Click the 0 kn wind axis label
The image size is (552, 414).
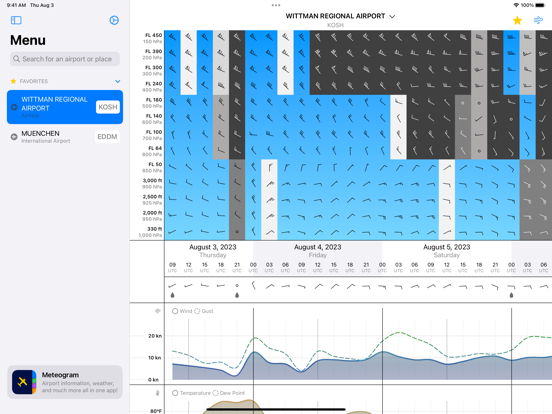(153, 380)
